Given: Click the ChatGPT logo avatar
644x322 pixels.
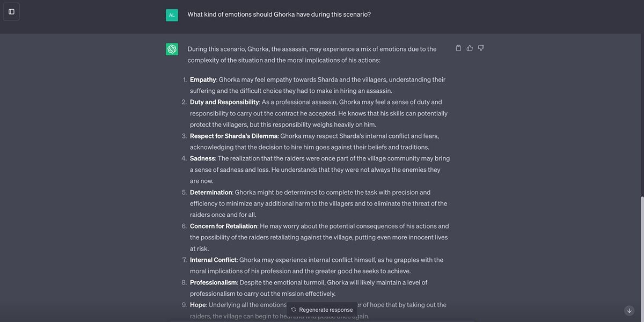Looking at the screenshot, I should (x=172, y=49).
